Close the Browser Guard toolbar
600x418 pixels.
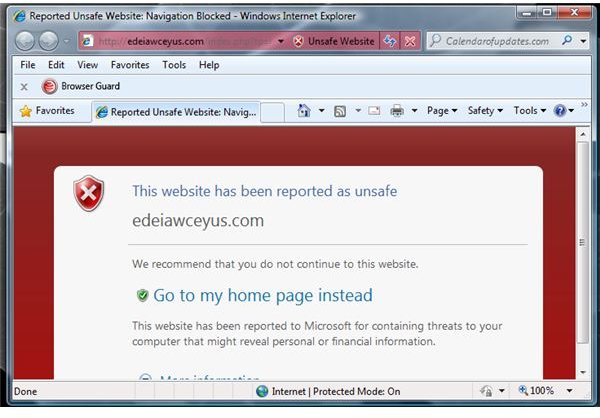coord(24,87)
